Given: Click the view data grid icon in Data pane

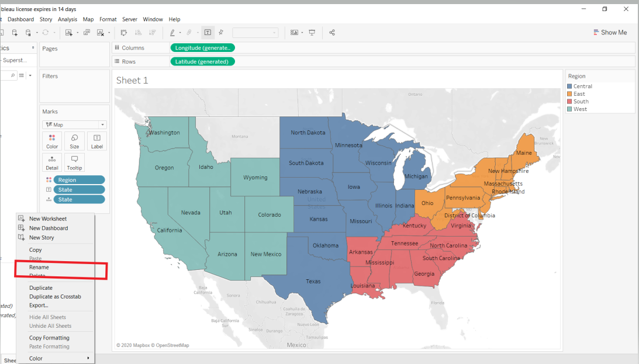Looking at the screenshot, I should pyautogui.click(x=22, y=75).
